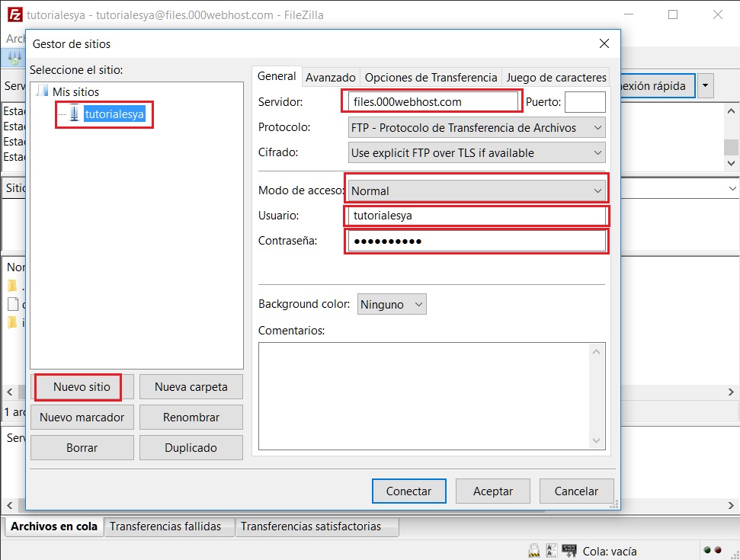Click the Aceptar button

pyautogui.click(x=493, y=491)
